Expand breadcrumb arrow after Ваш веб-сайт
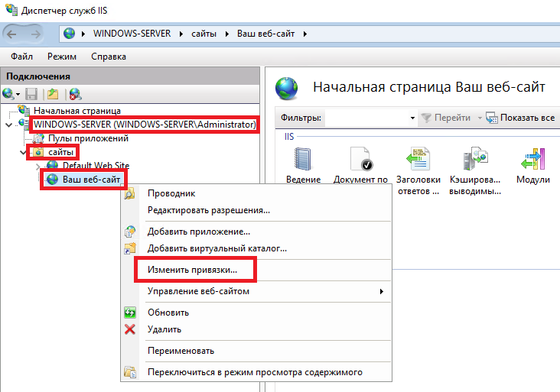Screen dimensions: 560x392 pyautogui.click(x=305, y=34)
